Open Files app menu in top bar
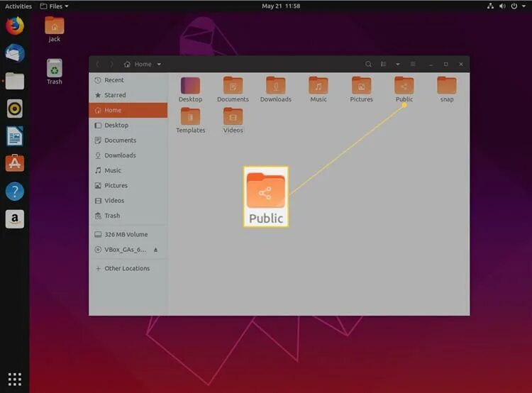Screen dimensions: 532x393 (x=55, y=6)
